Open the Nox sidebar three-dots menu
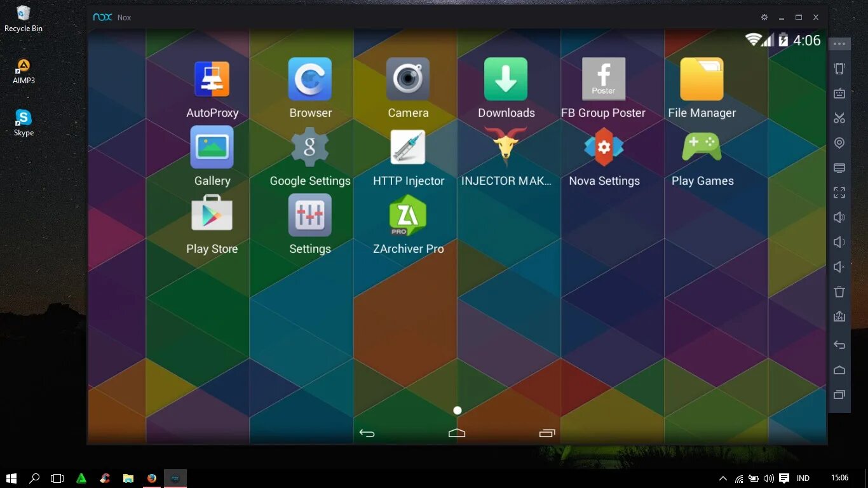Viewport: 868px width, 488px height. [x=839, y=44]
